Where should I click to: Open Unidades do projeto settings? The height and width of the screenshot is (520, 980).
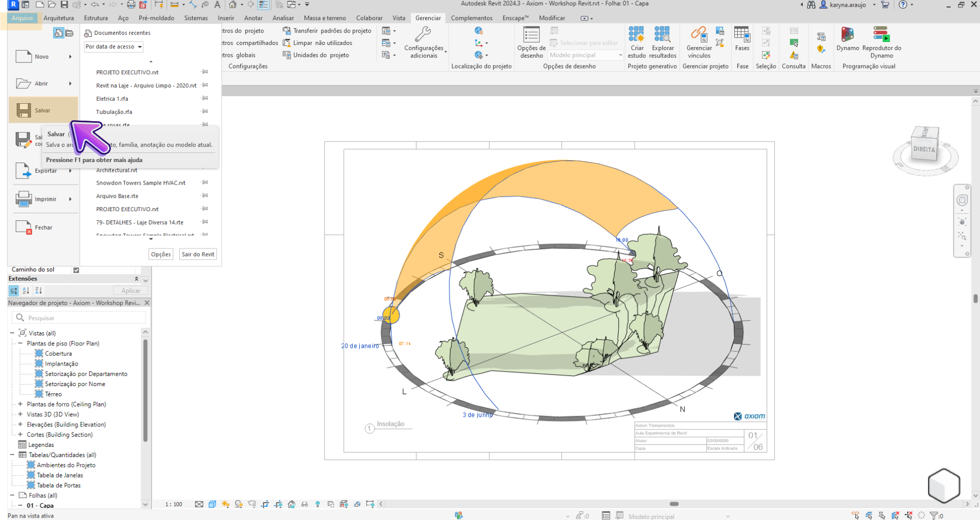pos(316,55)
